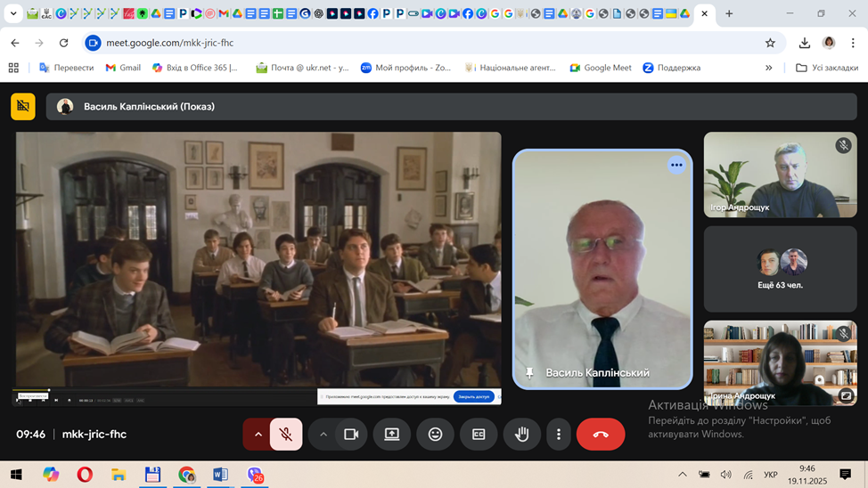This screenshot has width=868, height=488.
Task: Bookmark this page with the star icon
Action: [x=770, y=43]
